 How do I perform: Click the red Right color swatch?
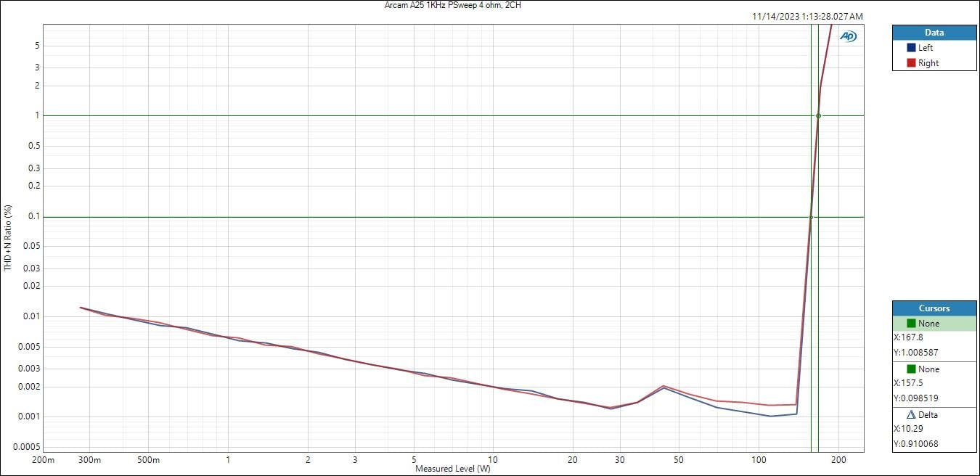(911, 63)
